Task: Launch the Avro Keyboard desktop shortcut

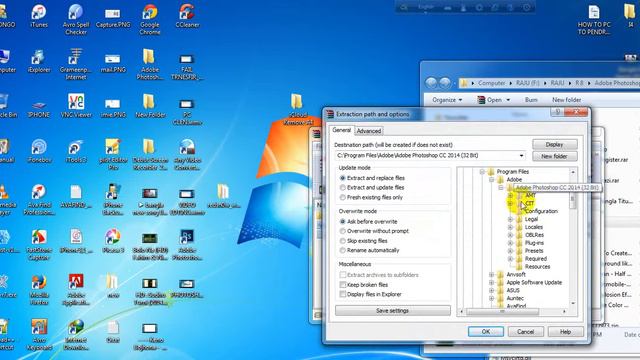Action: [39, 334]
